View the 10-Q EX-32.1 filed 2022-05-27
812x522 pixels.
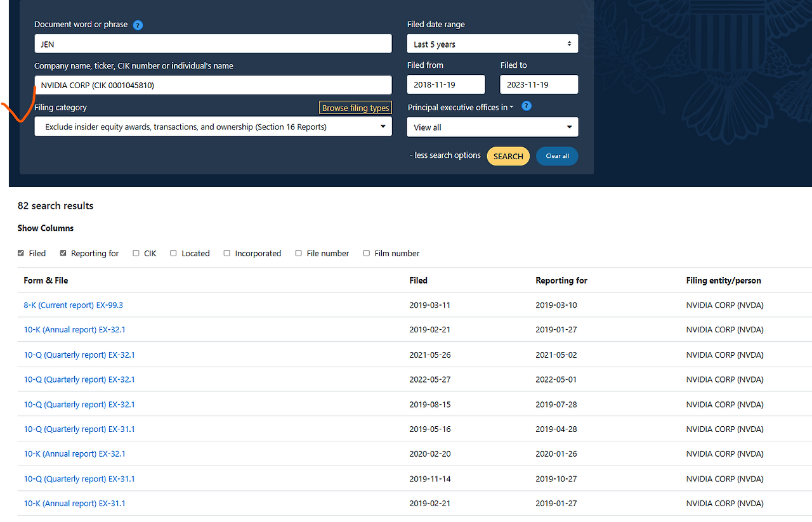(79, 379)
